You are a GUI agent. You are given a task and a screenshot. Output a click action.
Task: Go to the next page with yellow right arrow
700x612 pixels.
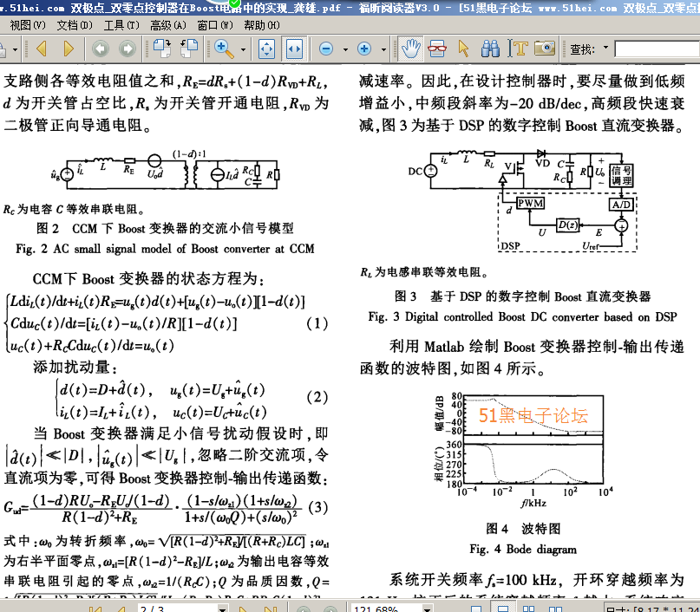coord(69,49)
